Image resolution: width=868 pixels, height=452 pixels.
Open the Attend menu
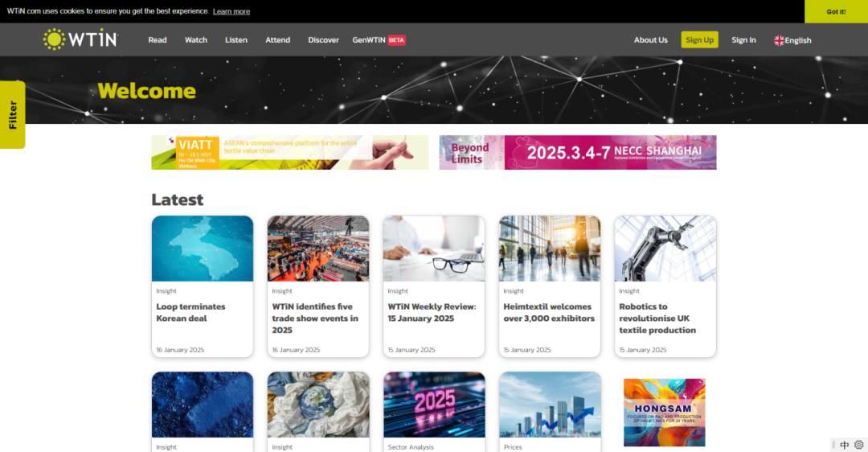[277, 40]
